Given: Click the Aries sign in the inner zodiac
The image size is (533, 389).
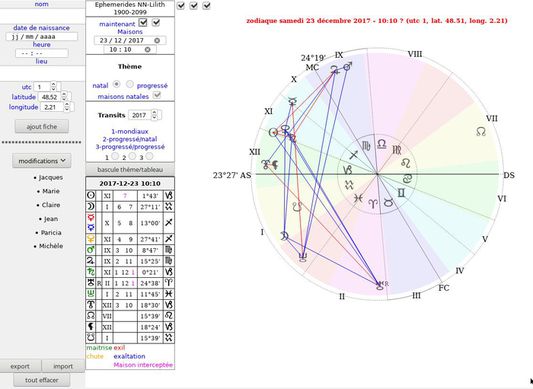Looking at the screenshot, I should tap(373, 204).
